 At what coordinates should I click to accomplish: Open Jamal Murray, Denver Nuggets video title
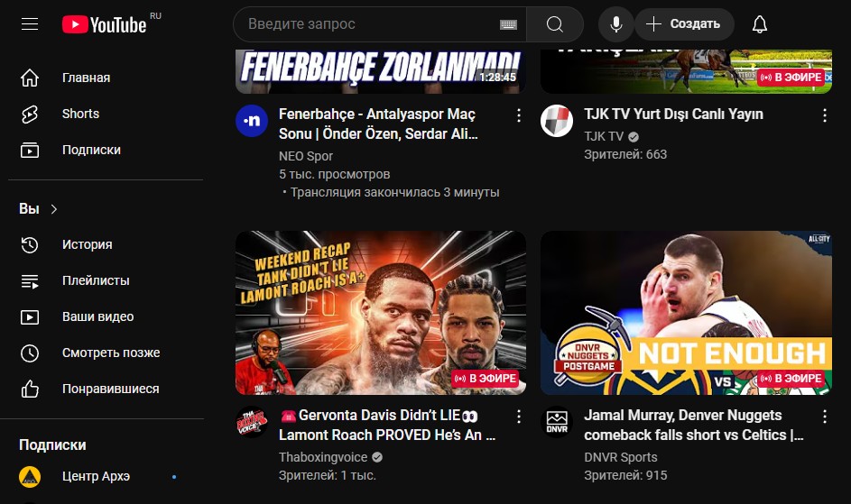pyautogui.click(x=694, y=426)
